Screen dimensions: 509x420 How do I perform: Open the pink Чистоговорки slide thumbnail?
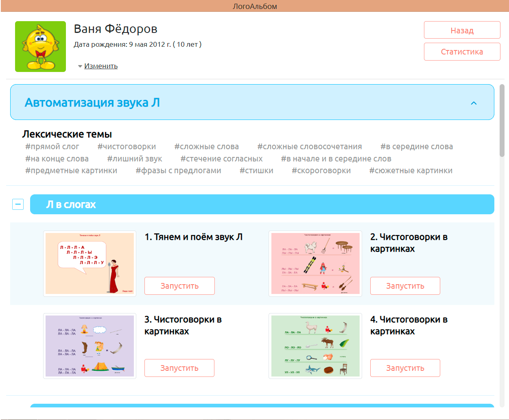tap(315, 263)
